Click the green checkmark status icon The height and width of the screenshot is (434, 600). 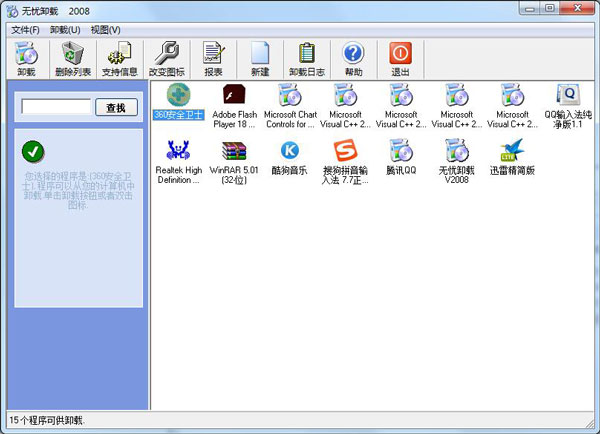coord(33,152)
